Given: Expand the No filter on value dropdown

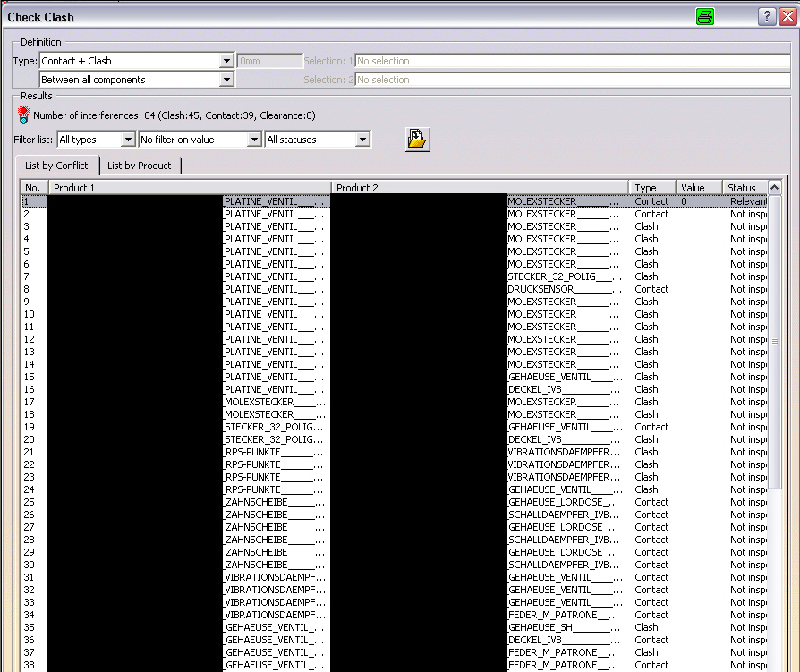Looking at the screenshot, I should tap(254, 140).
